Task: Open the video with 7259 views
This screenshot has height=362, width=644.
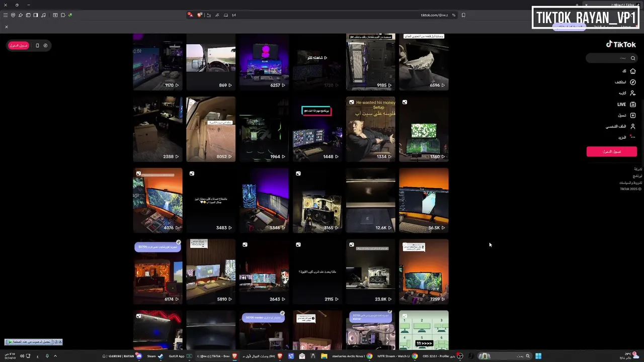Action: click(x=424, y=272)
